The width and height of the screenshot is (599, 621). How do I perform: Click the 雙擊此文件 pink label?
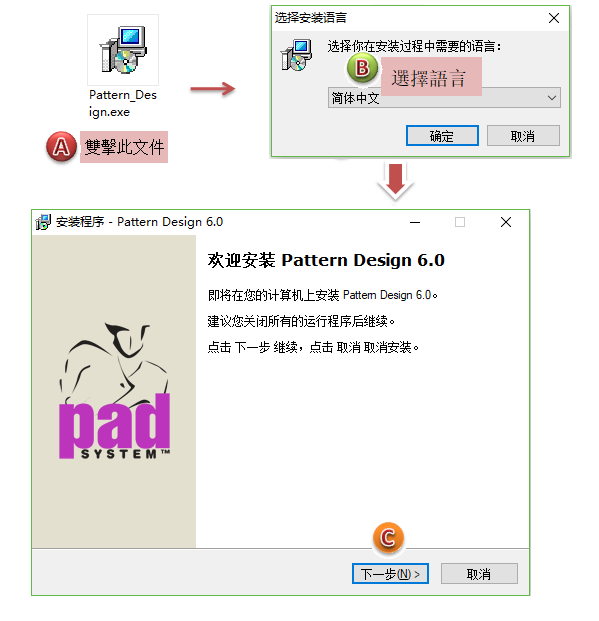(124, 147)
